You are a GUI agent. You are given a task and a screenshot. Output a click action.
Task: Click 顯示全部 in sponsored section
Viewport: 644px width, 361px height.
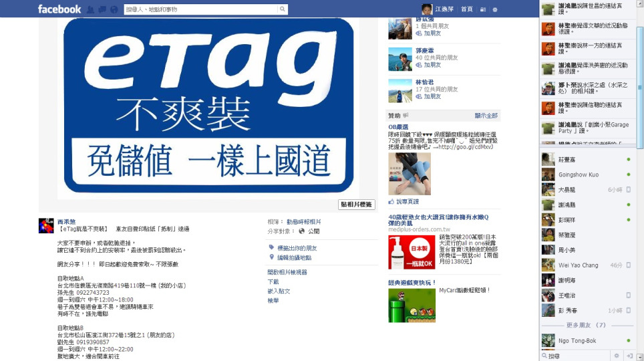(x=486, y=116)
